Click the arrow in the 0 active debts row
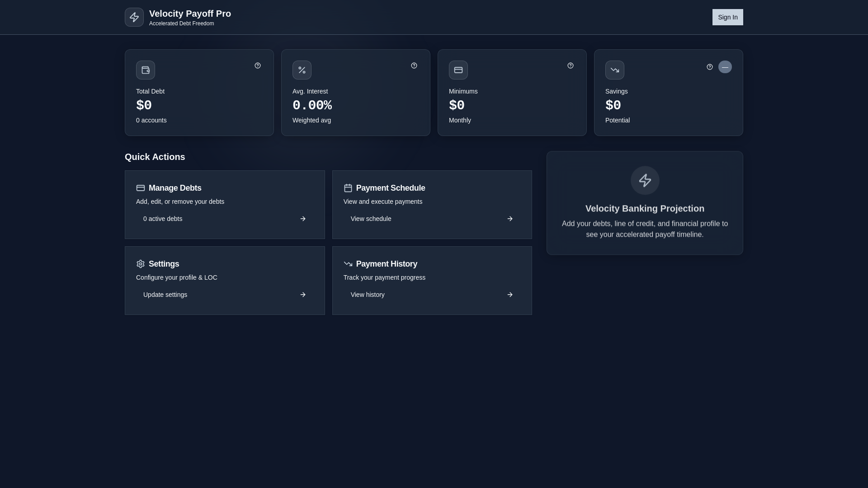This screenshot has width=868, height=488. [303, 219]
